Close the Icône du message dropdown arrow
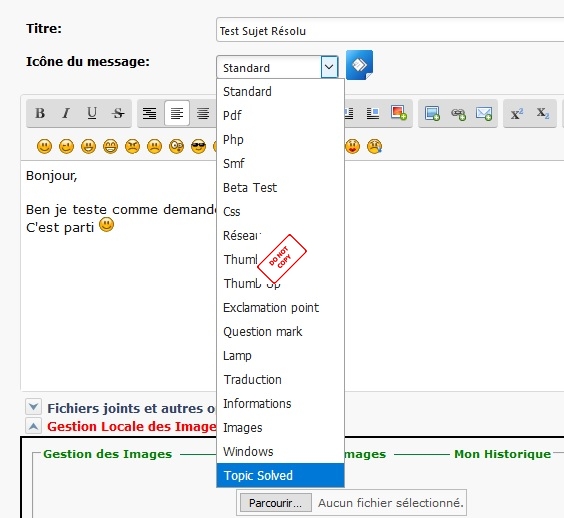 pos(329,67)
